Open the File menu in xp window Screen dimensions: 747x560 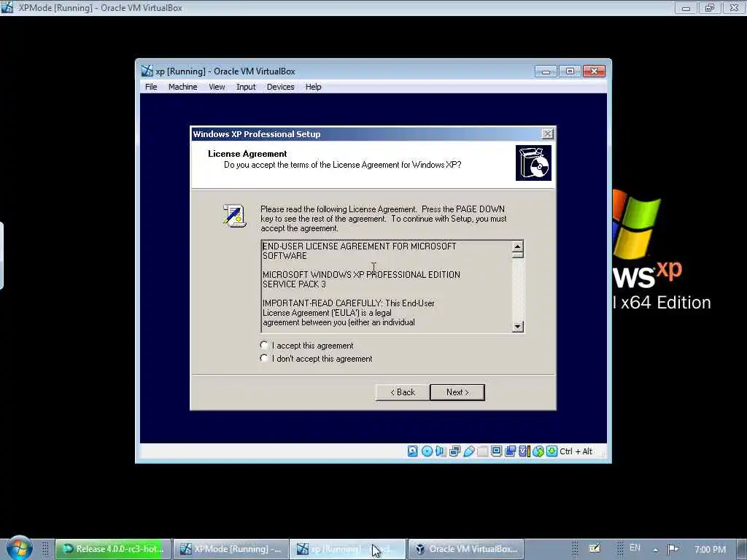151,87
